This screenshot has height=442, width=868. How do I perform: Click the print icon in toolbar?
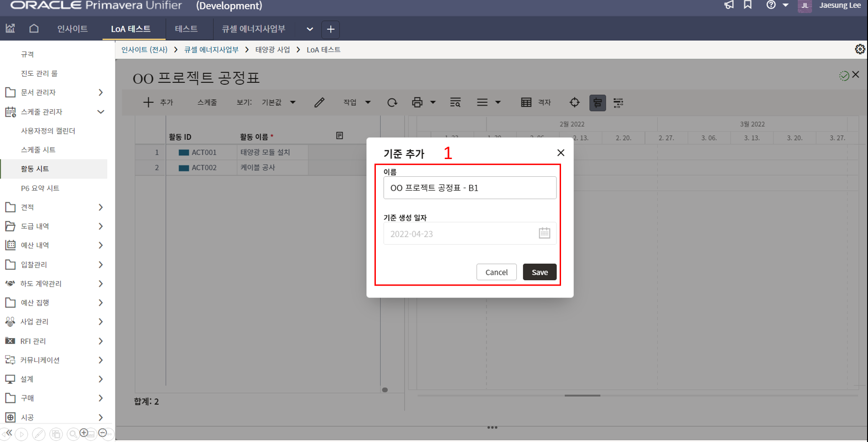point(417,103)
